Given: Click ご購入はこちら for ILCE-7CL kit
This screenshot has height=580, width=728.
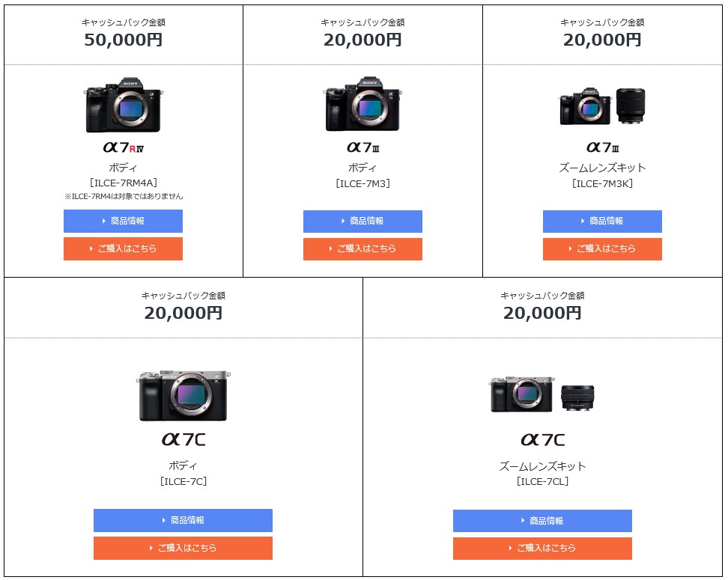Looking at the screenshot, I should tap(542, 549).
